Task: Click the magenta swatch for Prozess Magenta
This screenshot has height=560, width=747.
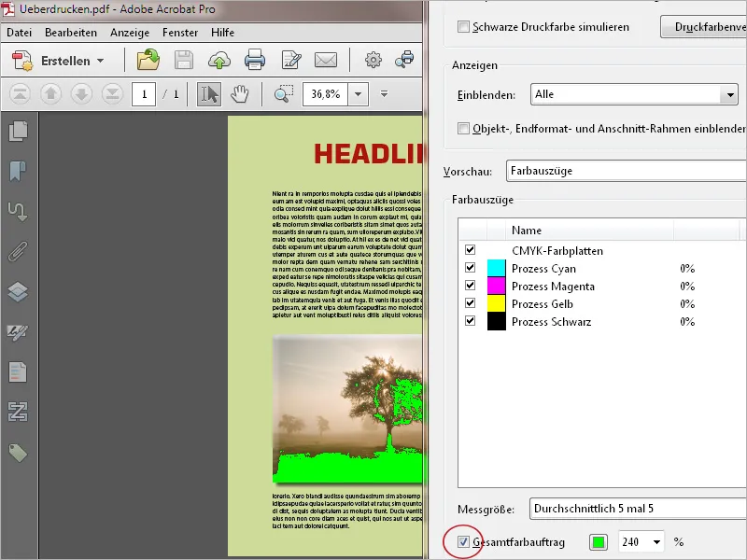Action: click(x=497, y=286)
